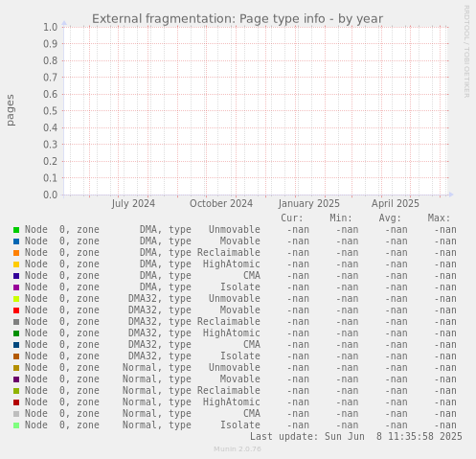Viewport: 476px width, 459px height.
Task: Click the navy DMA32 CMA legend swatch
Action: 16,345
